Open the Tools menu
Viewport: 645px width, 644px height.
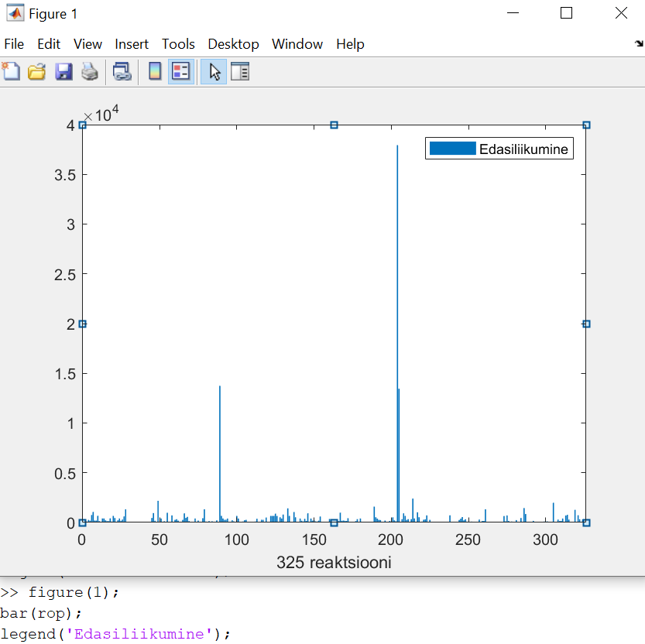(x=178, y=44)
